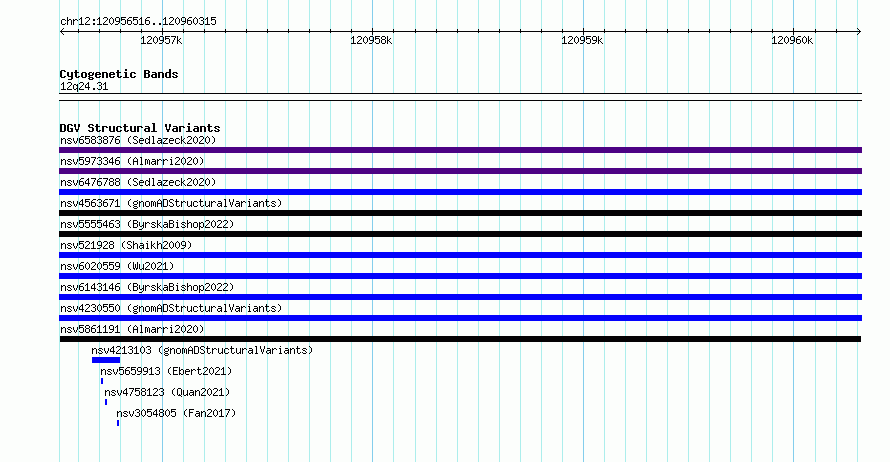Select the nsv4563671 gnomAD black variant bar
890x462 pixels.
pyautogui.click(x=460, y=213)
